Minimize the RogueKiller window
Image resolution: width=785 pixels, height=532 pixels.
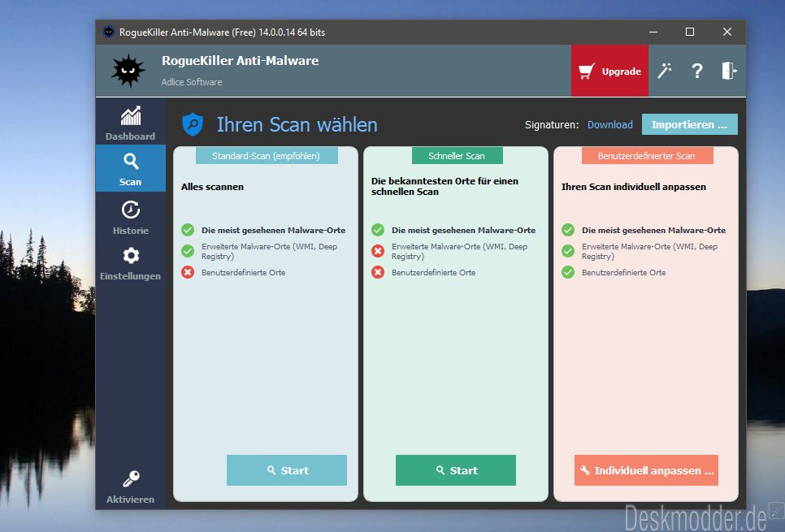pos(653,32)
